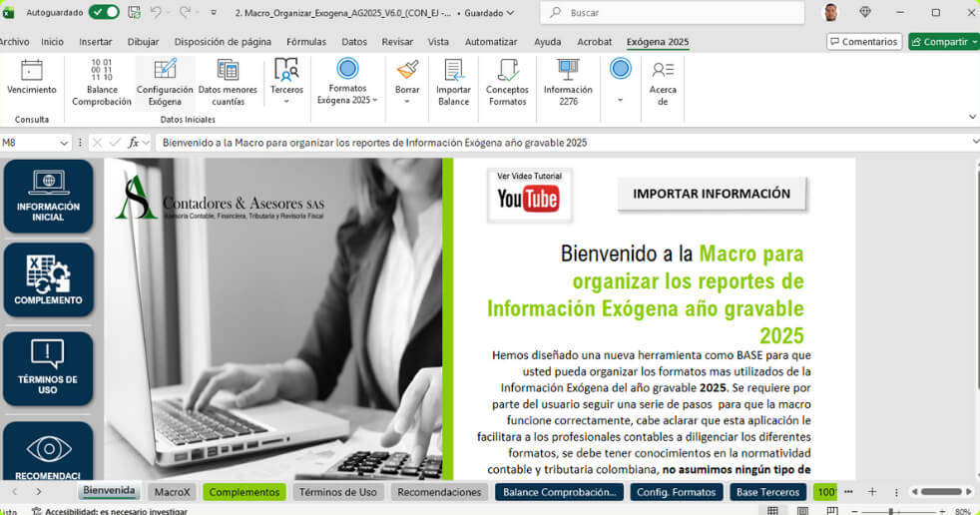Viewport: 980px width, 515px height.
Task: Select the Complementos sheet tab
Action: 245,492
